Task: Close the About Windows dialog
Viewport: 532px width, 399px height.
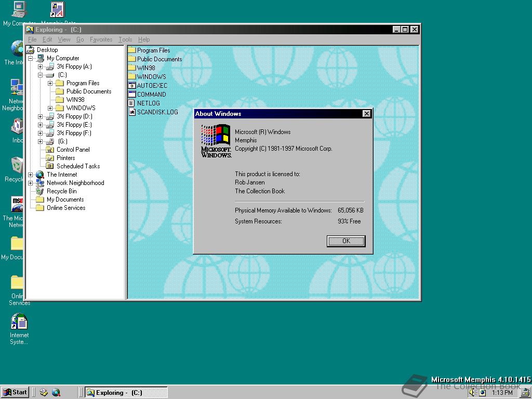Action: (x=366, y=114)
